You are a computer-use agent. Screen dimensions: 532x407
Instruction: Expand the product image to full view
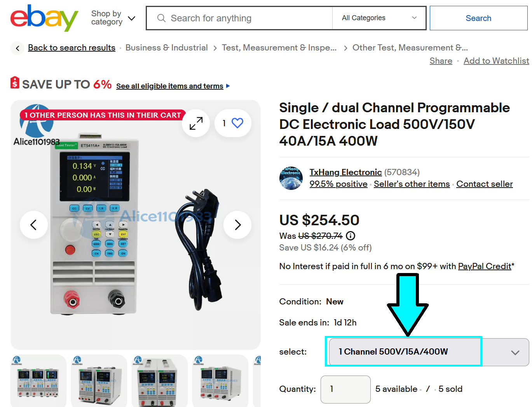coord(196,123)
